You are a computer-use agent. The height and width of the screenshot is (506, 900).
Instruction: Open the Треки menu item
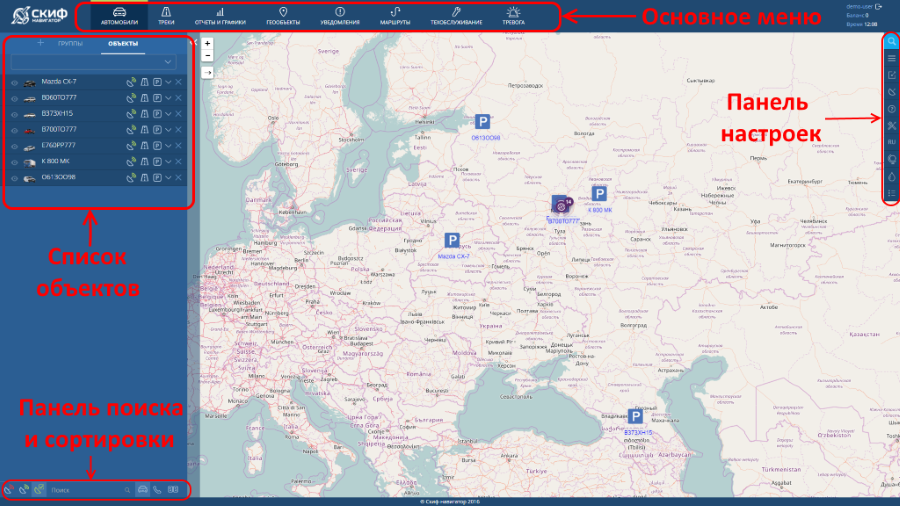tap(166, 16)
